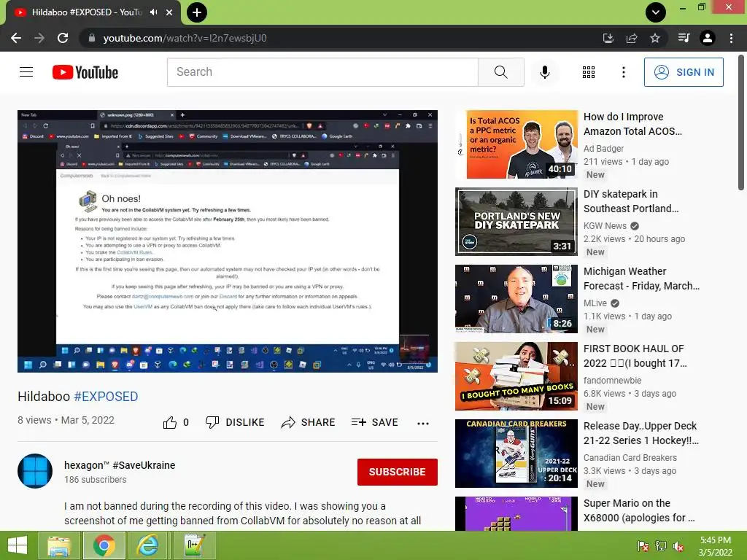Go back using browser back arrow

tap(16, 38)
